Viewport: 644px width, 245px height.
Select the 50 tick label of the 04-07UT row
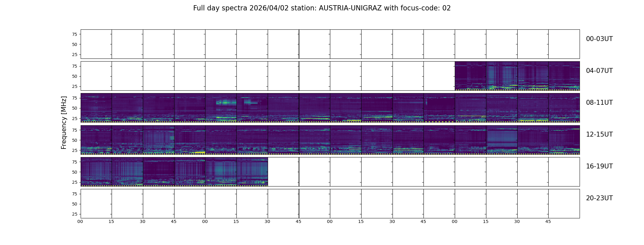[75, 76]
